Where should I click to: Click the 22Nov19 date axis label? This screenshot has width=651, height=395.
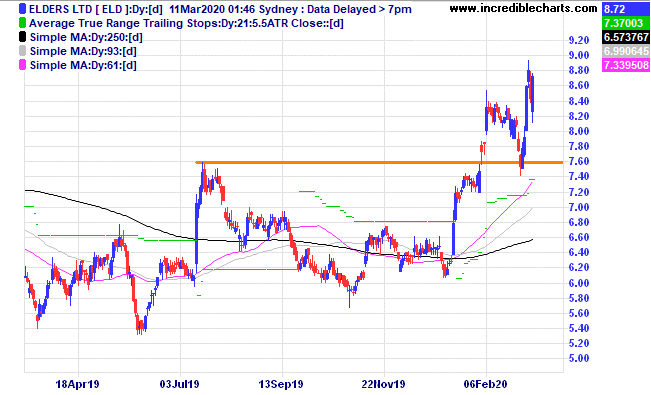click(x=383, y=384)
